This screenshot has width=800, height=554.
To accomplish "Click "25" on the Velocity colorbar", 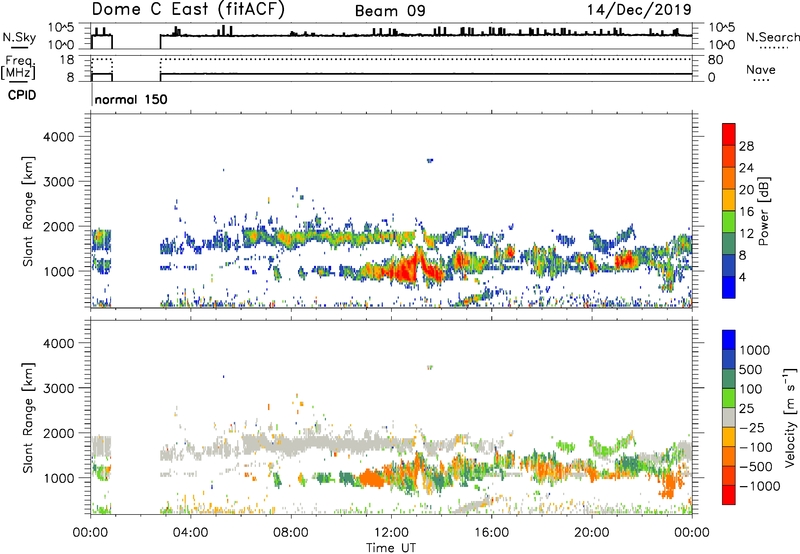I will point(747,409).
